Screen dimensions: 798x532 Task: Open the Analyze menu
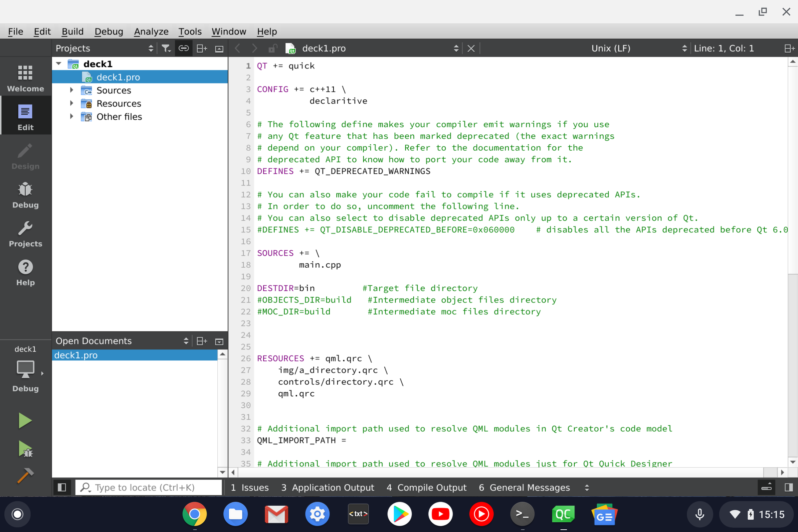151,32
